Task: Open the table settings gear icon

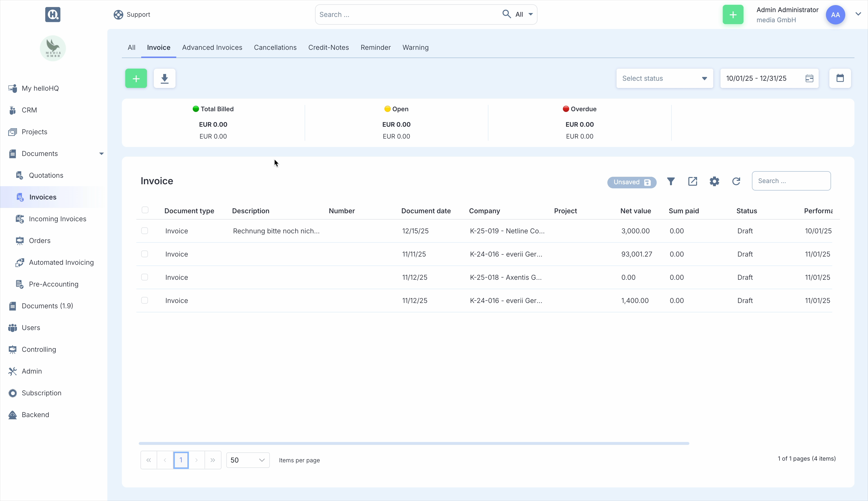Action: (714, 181)
